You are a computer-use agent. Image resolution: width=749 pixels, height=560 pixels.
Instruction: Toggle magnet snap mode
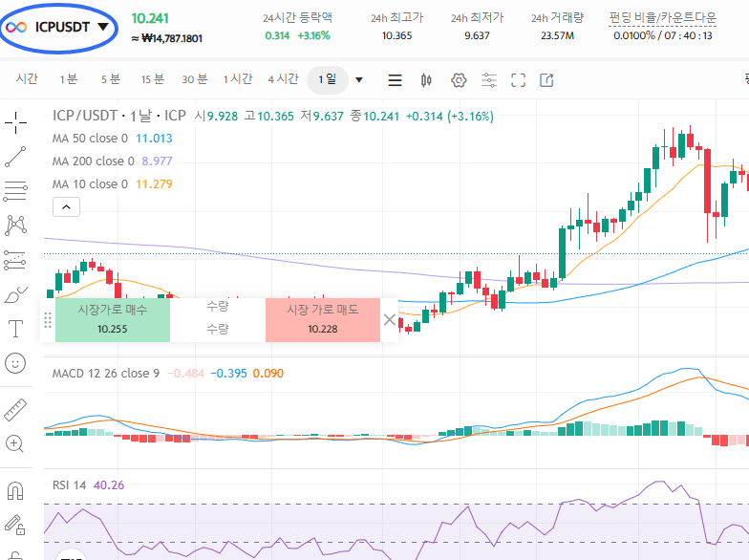15,490
